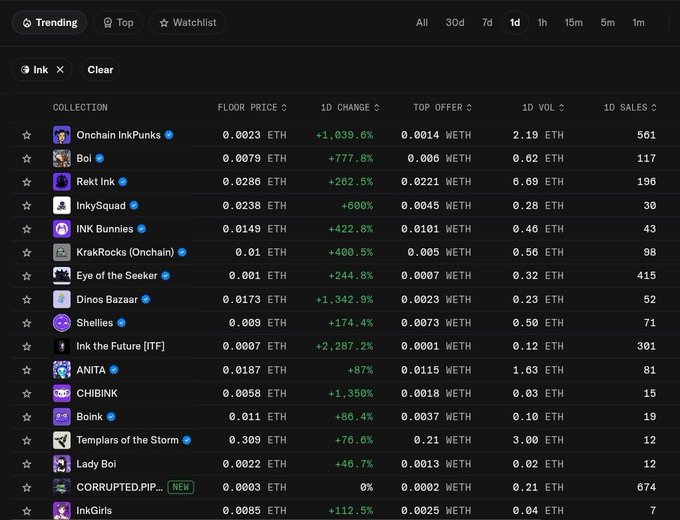This screenshot has height=520, width=680.
Task: Click the verified badge next to Templars of the Storm
Action: tap(187, 440)
